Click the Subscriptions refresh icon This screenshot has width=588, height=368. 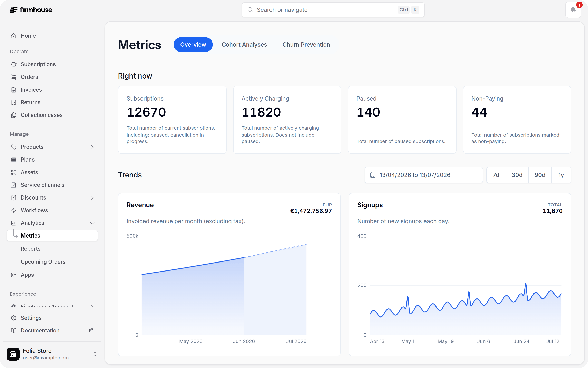point(14,64)
